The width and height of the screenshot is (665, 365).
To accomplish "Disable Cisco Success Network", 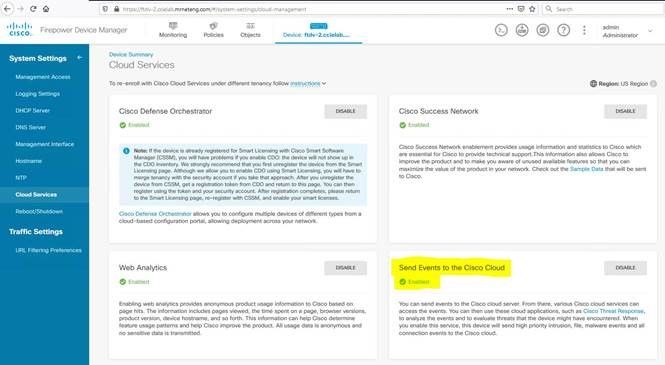I will pyautogui.click(x=625, y=111).
